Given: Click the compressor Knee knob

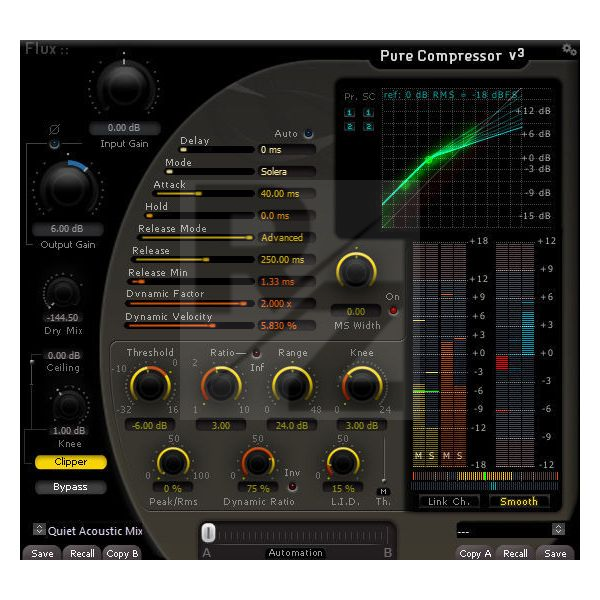Looking at the screenshot, I should pos(362,386).
